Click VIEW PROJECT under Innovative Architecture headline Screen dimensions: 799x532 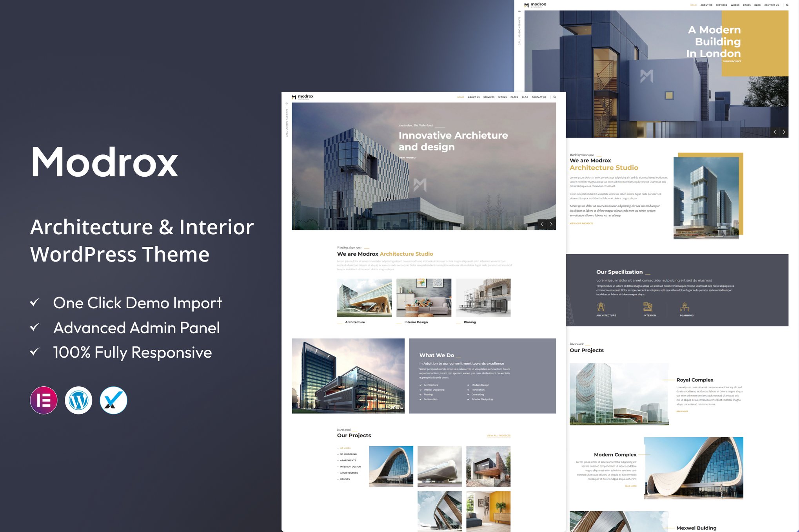[408, 157]
